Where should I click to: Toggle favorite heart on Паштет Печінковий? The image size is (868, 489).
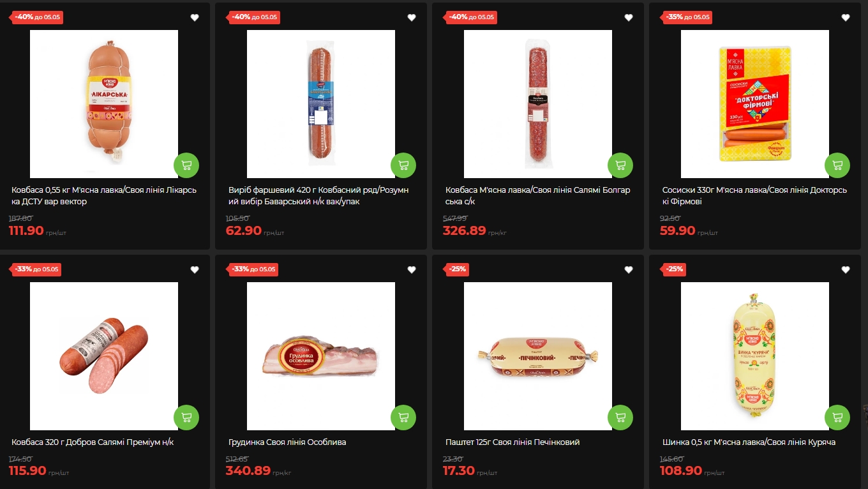pos(629,269)
